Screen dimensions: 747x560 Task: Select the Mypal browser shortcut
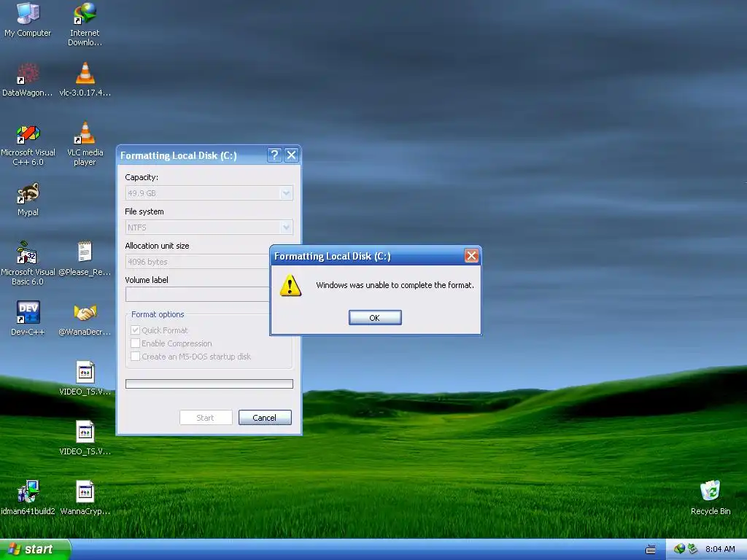(28, 199)
